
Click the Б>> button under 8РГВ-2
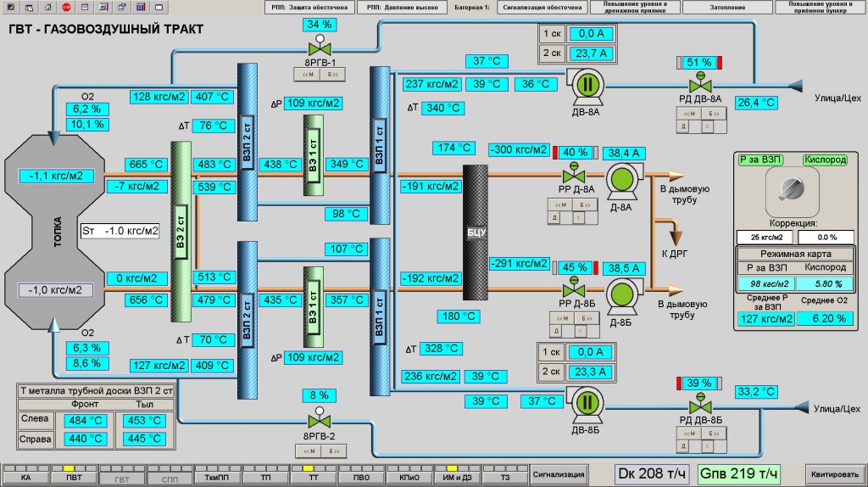pos(334,451)
